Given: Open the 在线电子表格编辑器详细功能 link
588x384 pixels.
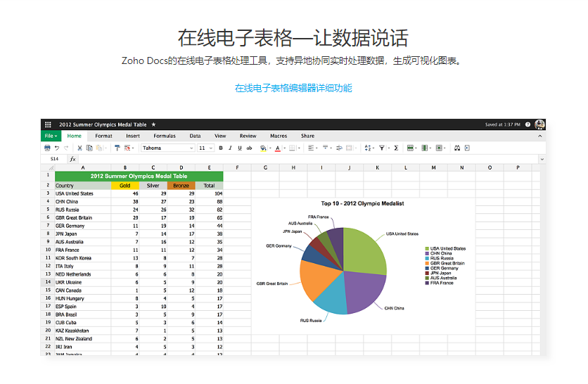Looking at the screenshot, I should click(x=293, y=88).
